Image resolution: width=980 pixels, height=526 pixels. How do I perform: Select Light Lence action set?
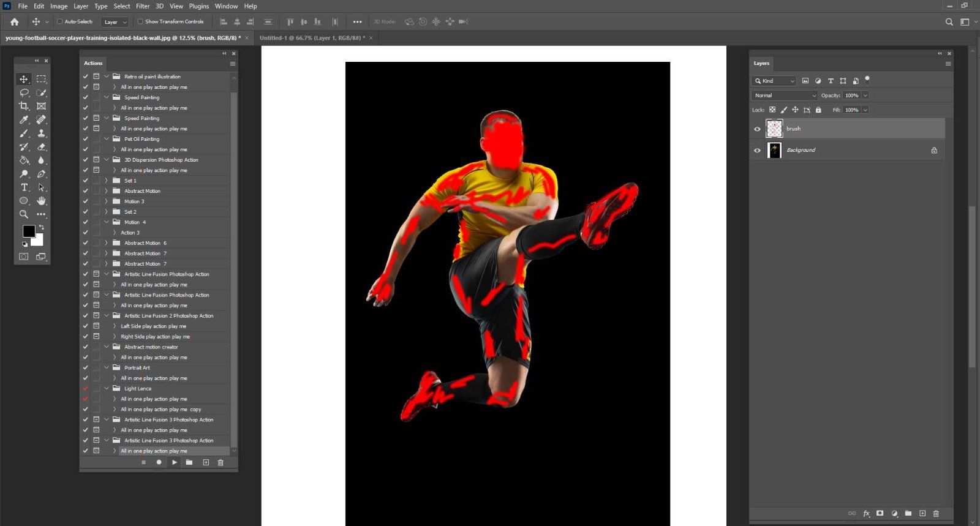pyautogui.click(x=138, y=389)
